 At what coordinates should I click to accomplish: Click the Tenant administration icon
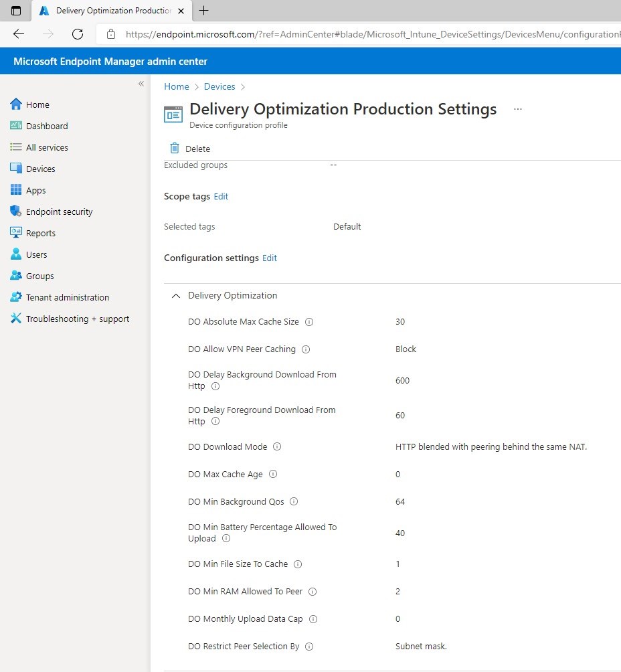point(16,297)
